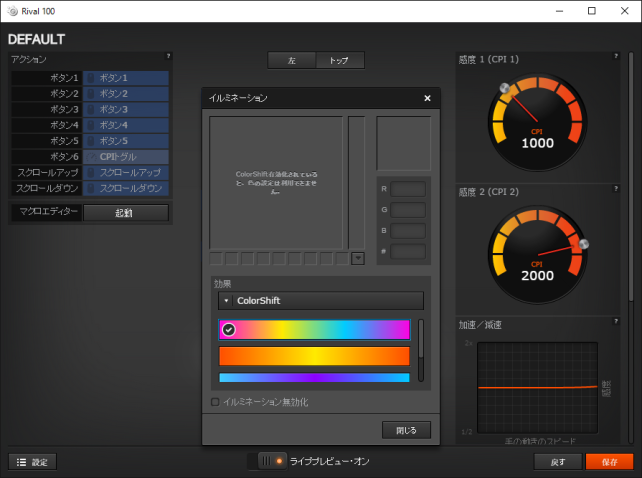The image size is (642, 478).
Task: Click the acceleration curve graph
Action: (538, 387)
